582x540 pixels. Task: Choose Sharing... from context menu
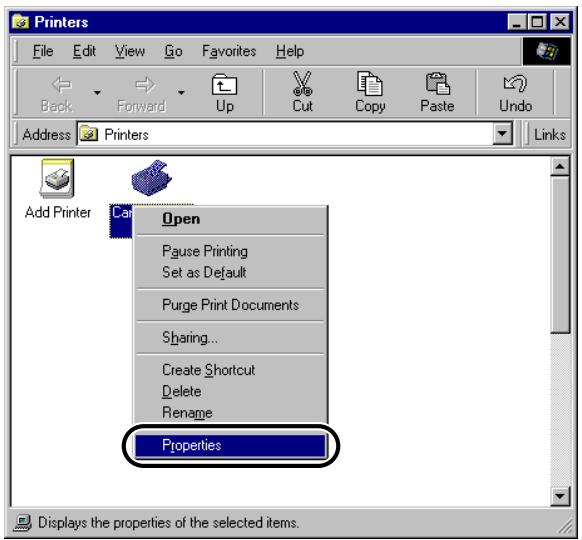click(230, 338)
